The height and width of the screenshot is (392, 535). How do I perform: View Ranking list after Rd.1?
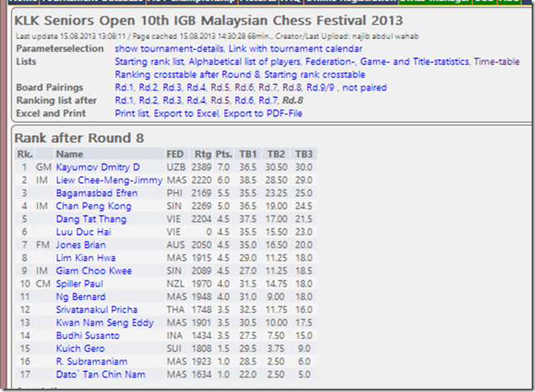click(125, 100)
